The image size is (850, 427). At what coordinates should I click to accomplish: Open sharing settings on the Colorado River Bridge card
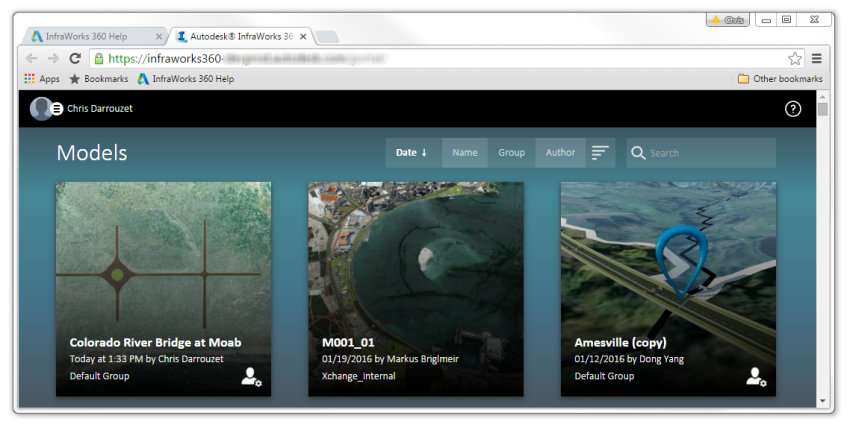[251, 377]
